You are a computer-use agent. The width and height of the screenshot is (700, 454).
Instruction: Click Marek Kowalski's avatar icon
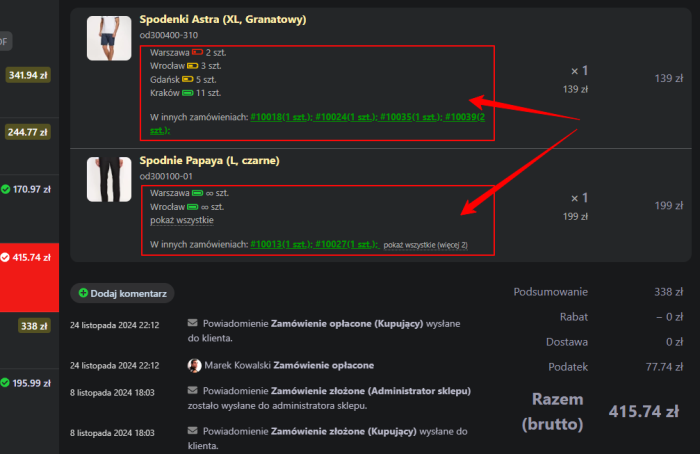pos(194,366)
